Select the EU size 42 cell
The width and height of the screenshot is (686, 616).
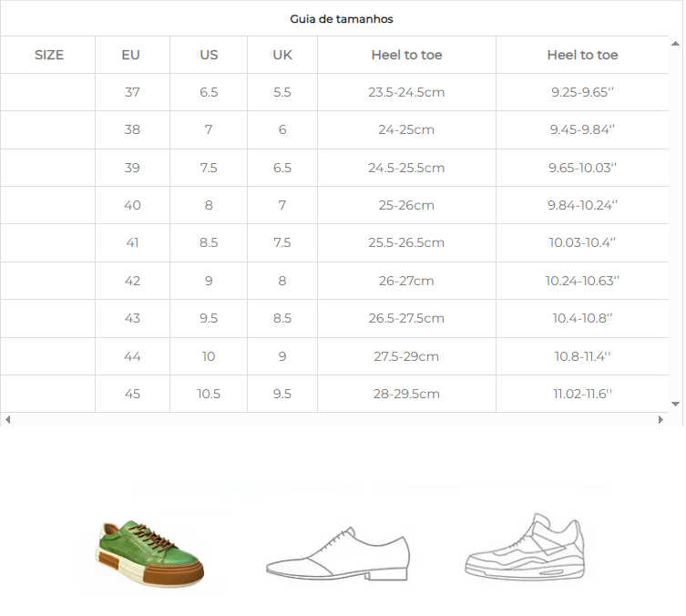(132, 281)
